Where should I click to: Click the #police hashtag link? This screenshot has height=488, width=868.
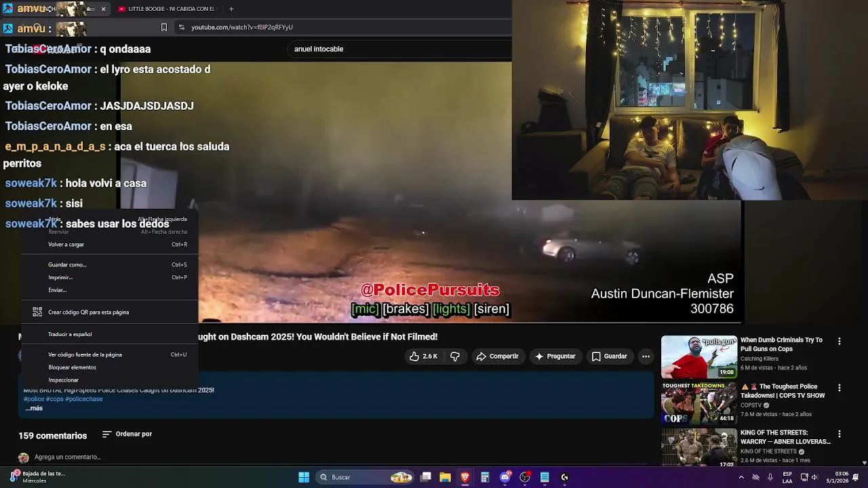(34, 399)
